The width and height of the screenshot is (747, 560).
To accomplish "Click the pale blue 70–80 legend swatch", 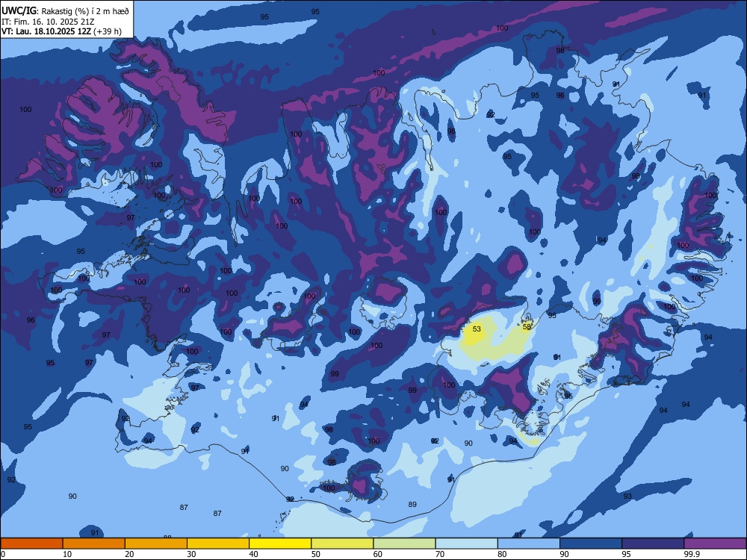I will click(466, 544).
